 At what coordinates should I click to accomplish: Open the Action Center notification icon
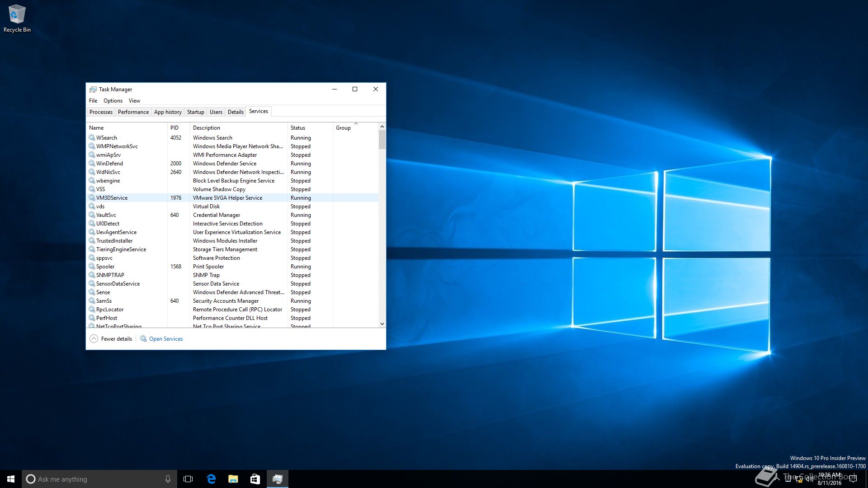(x=853, y=479)
